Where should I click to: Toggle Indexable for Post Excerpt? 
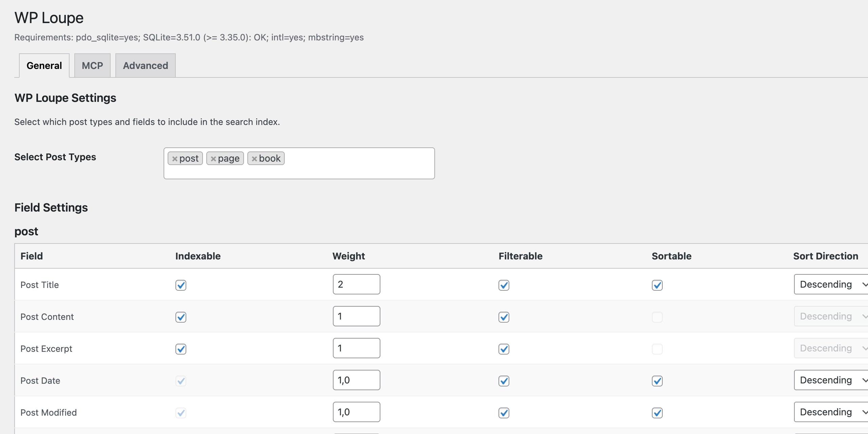[x=181, y=349]
